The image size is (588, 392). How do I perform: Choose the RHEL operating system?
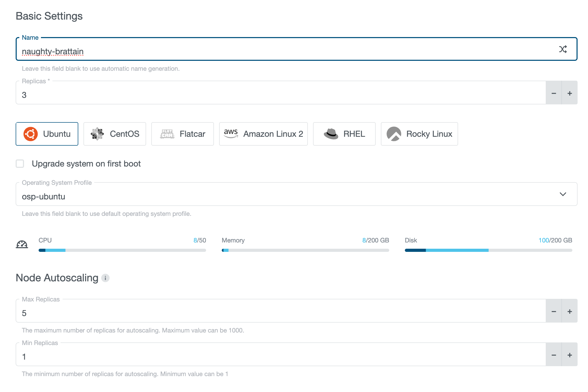pyautogui.click(x=344, y=134)
